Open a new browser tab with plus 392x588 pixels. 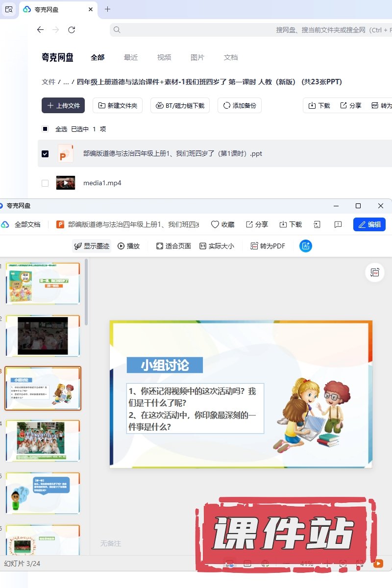pos(108,9)
